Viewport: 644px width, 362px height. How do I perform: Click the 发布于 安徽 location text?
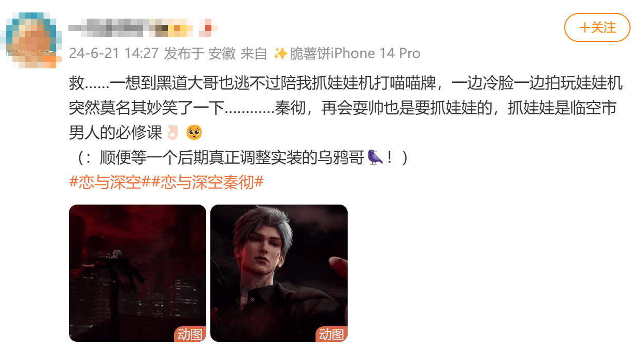[x=199, y=53]
